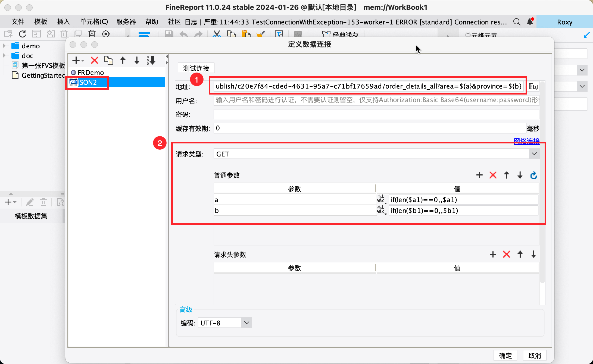Open the 服务器 menu
Image resolution: width=593 pixels, height=364 pixels.
point(126,22)
